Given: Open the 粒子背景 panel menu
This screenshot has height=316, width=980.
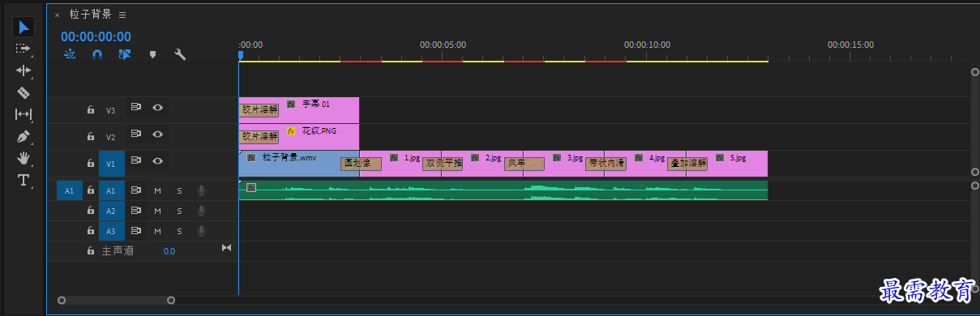Looking at the screenshot, I should (122, 15).
